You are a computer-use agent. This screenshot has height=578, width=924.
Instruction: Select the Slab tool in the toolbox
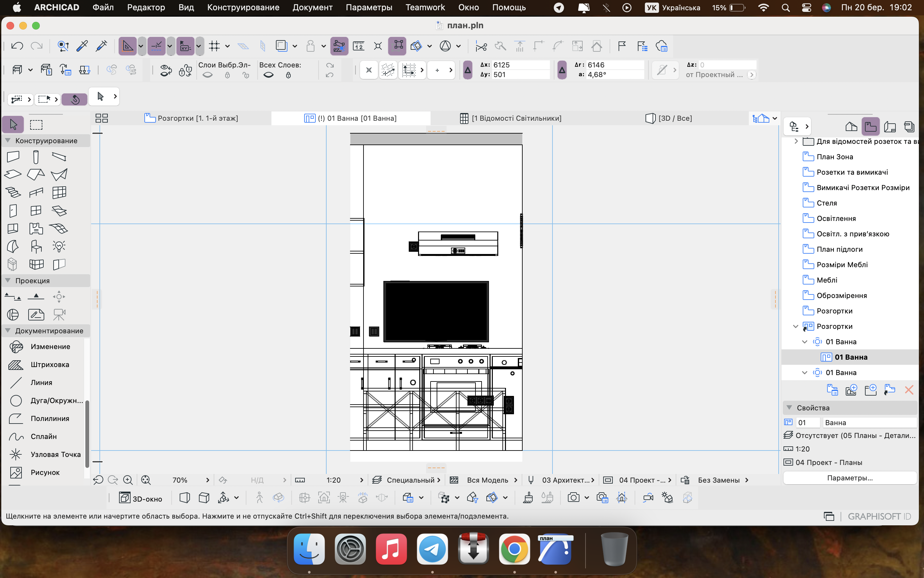point(13,174)
